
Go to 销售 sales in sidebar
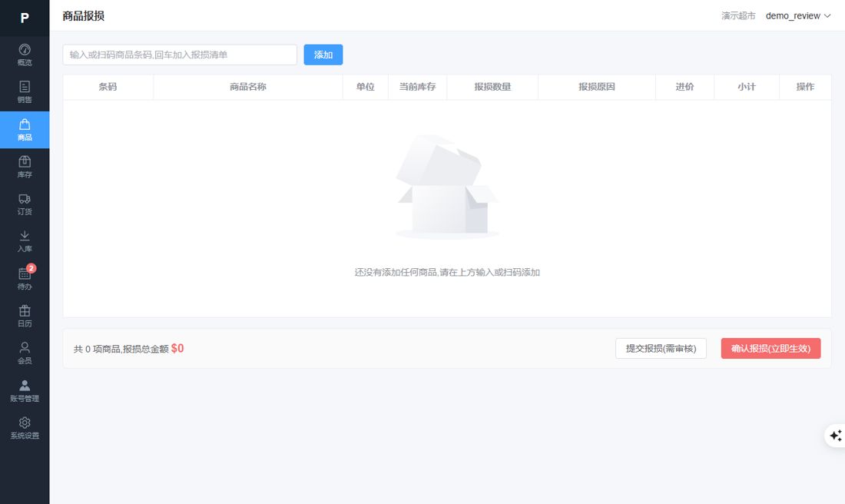(25, 92)
